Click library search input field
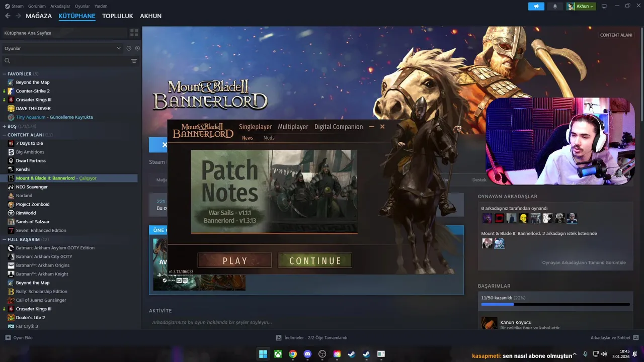 coord(70,61)
